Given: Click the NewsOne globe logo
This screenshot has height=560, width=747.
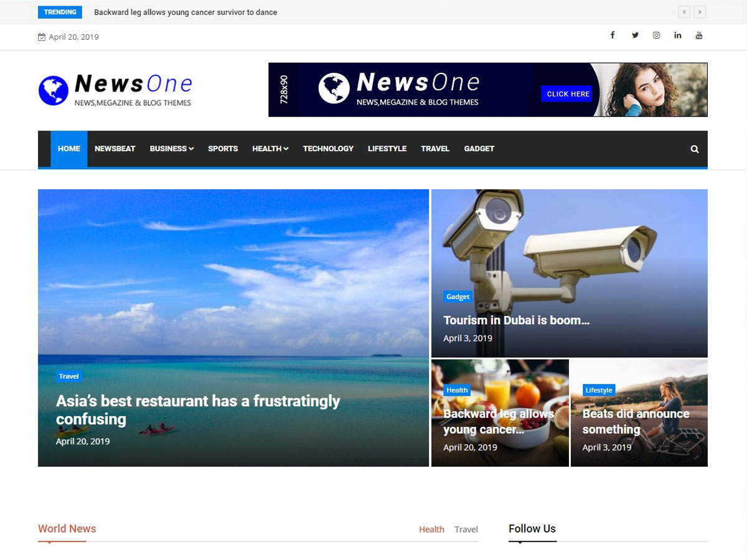Looking at the screenshot, I should click(53, 89).
